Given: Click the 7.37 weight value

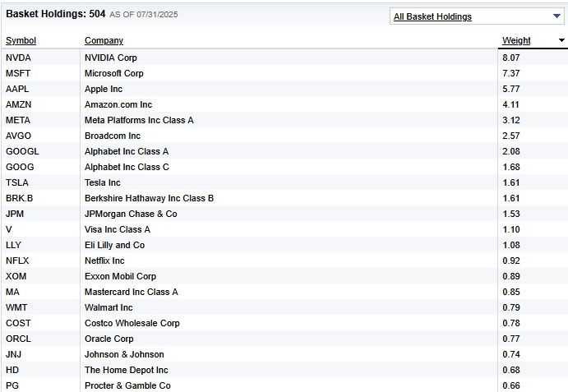Looking at the screenshot, I should (x=511, y=73).
